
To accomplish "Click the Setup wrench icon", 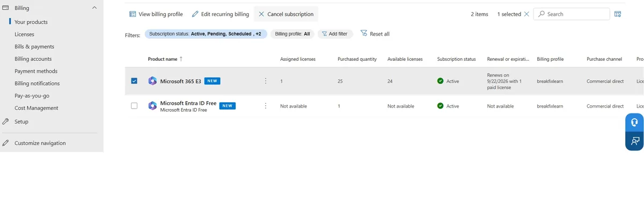I will [x=5, y=122].
